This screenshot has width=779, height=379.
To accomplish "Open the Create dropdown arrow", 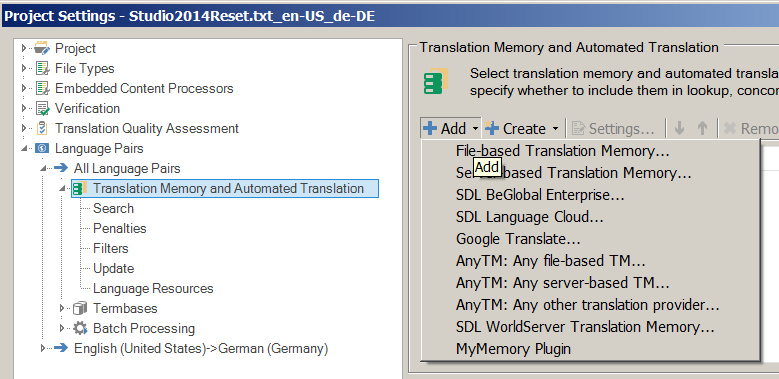I will 555,129.
